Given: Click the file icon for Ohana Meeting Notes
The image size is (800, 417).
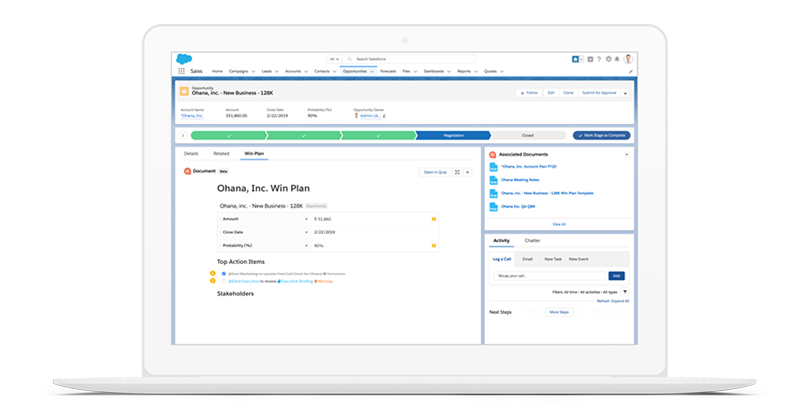Looking at the screenshot, I should 493,180.
